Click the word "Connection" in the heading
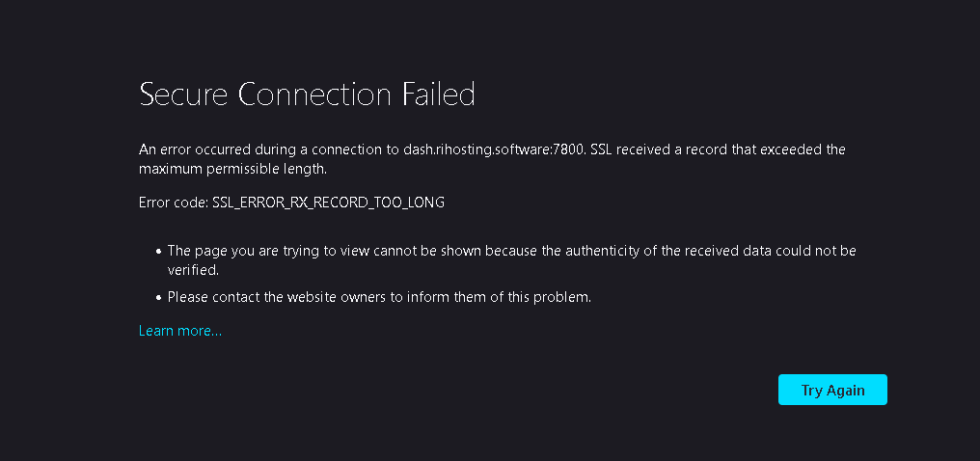This screenshot has height=461, width=980. point(313,95)
